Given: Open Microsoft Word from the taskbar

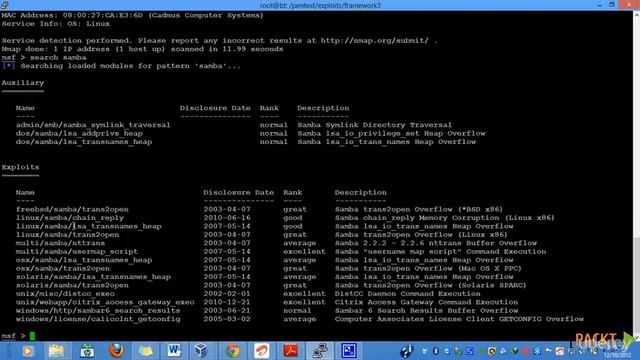Looking at the screenshot, I should coord(174,351).
